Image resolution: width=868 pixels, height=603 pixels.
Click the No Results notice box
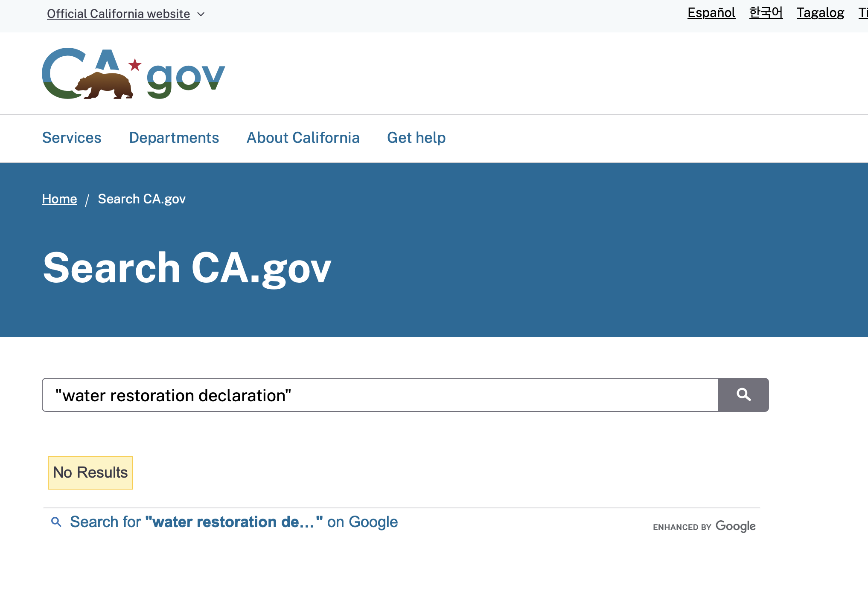point(90,473)
